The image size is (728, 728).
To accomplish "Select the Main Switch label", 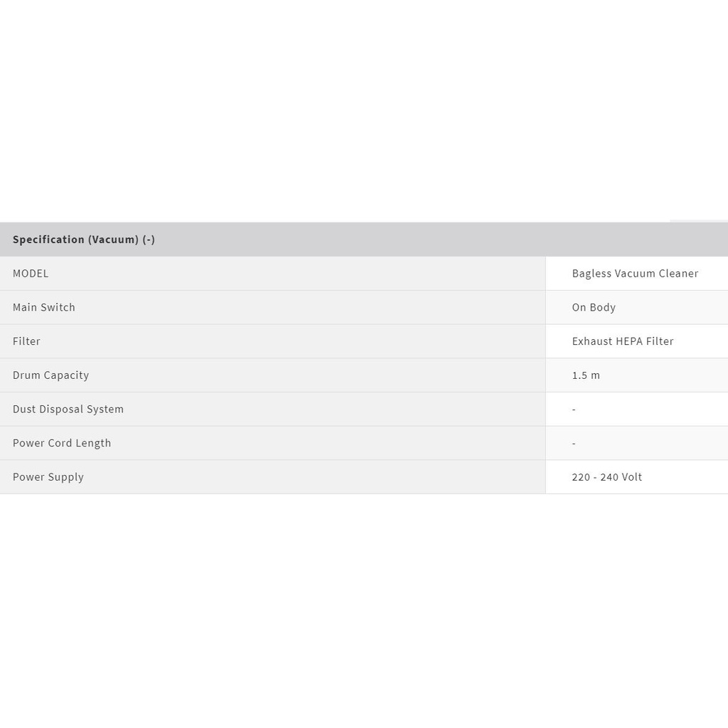I will (44, 307).
